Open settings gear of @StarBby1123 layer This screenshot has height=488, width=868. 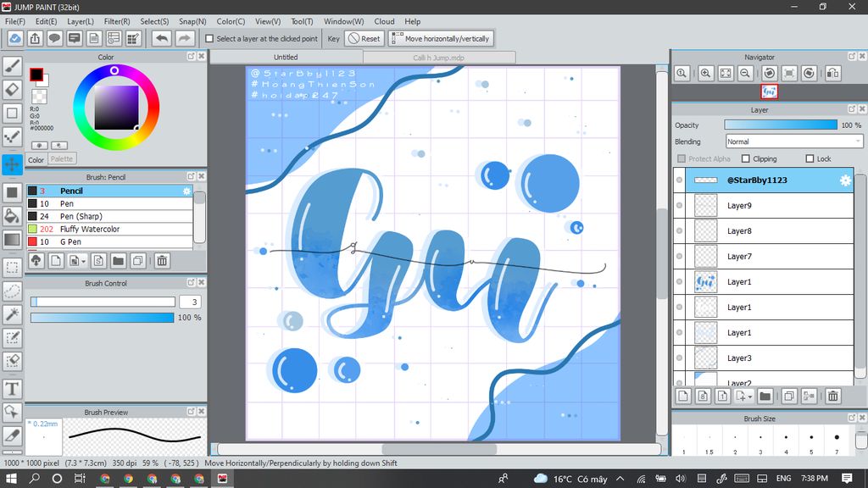(845, 180)
